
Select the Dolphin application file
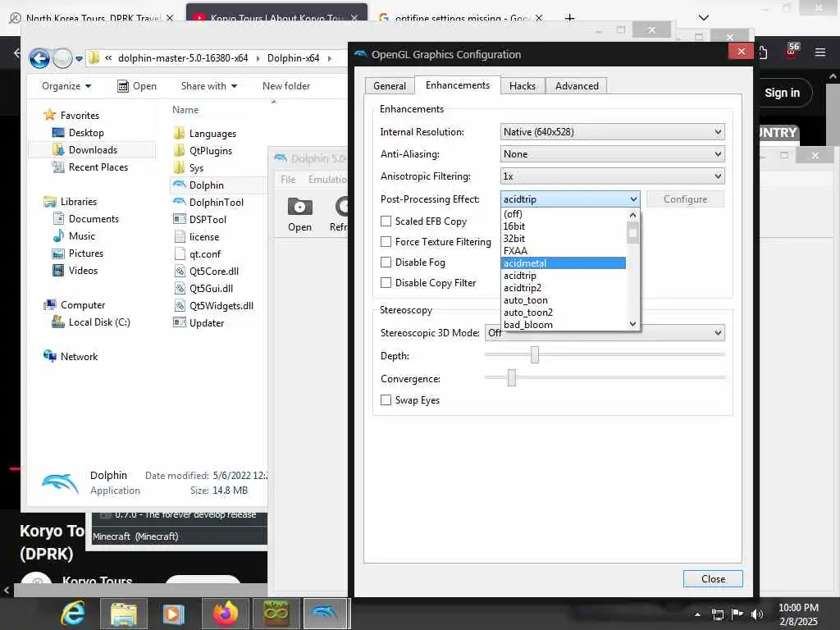coord(206,185)
